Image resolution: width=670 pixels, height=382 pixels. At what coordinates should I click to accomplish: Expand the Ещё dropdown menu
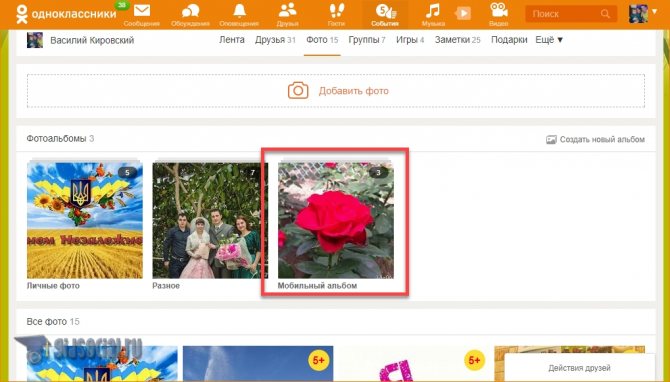point(549,40)
